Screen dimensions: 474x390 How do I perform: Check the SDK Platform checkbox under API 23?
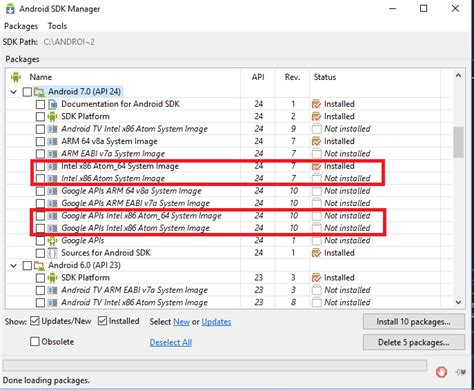click(x=40, y=278)
